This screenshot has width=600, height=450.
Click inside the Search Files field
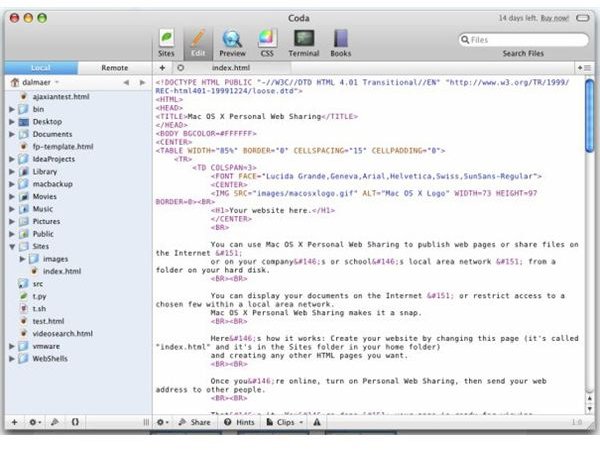(x=523, y=40)
